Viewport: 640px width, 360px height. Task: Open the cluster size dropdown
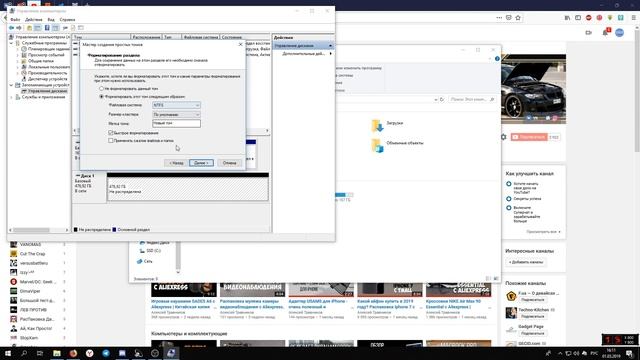coord(176,115)
